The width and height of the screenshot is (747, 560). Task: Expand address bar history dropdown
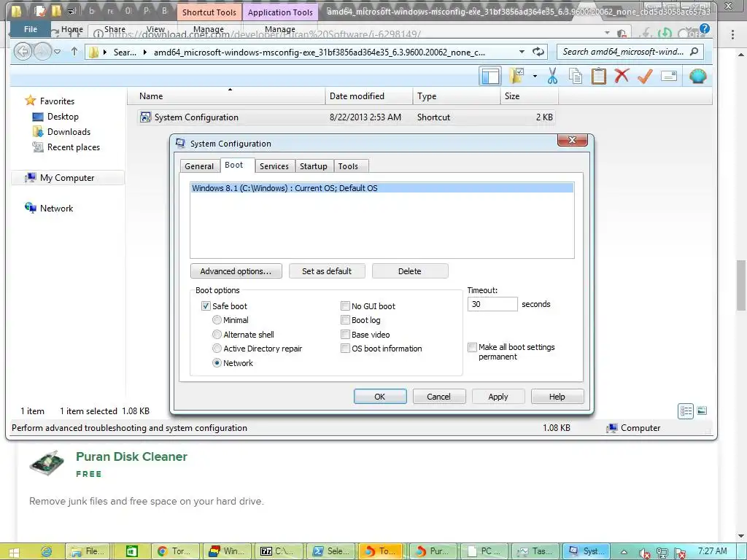click(522, 52)
